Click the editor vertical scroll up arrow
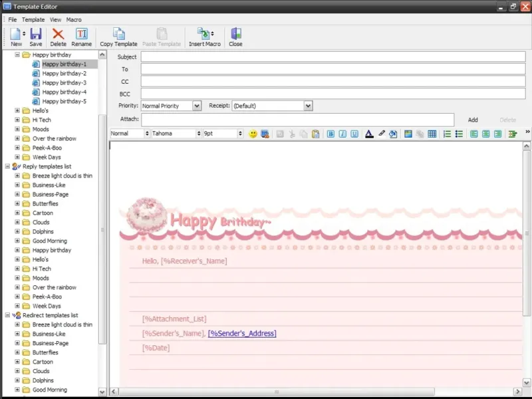Screen dimensions: 532x399 click(527, 146)
